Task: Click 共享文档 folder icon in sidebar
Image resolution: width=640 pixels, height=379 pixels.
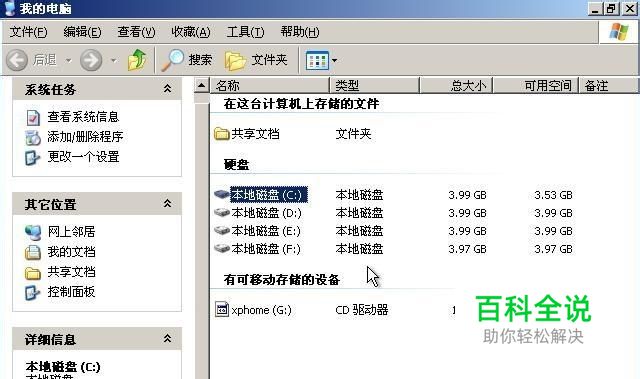Action: 33,273
